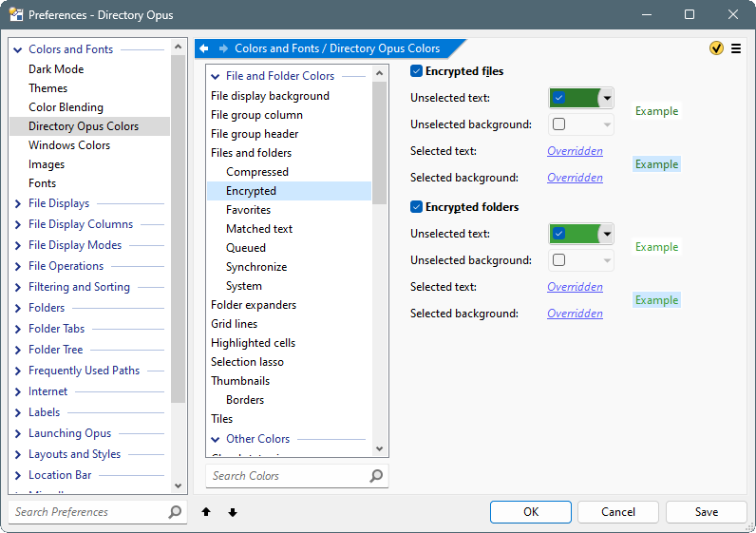
Task: Open the Fonts page
Action: tap(42, 183)
